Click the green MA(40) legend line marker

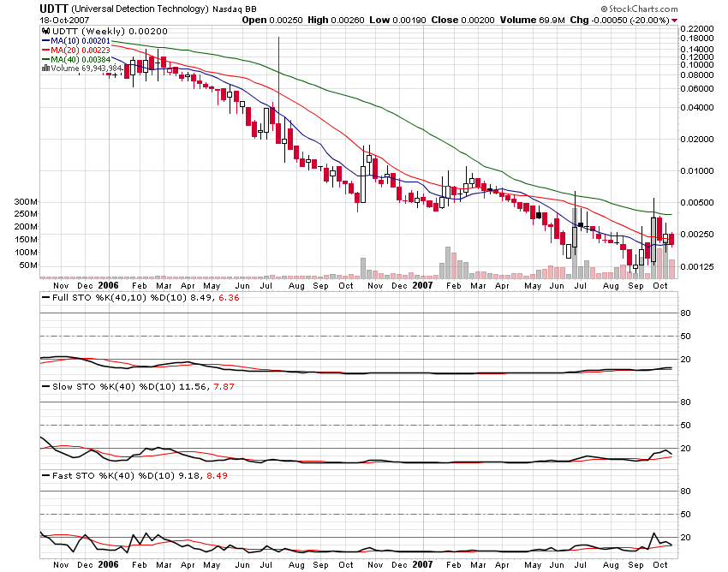pyautogui.click(x=46, y=58)
